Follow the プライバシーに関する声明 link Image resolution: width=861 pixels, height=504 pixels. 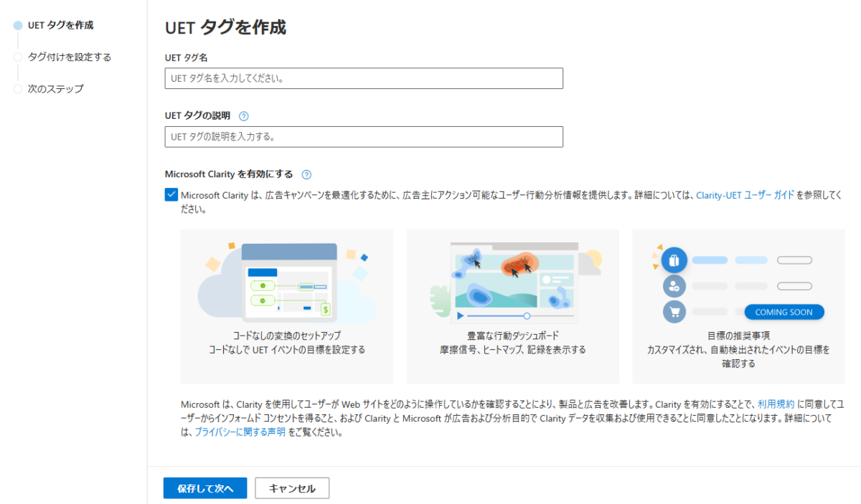click(240, 432)
